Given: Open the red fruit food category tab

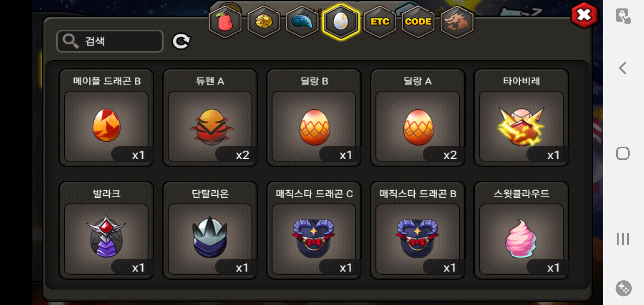Looking at the screenshot, I should 225,22.
